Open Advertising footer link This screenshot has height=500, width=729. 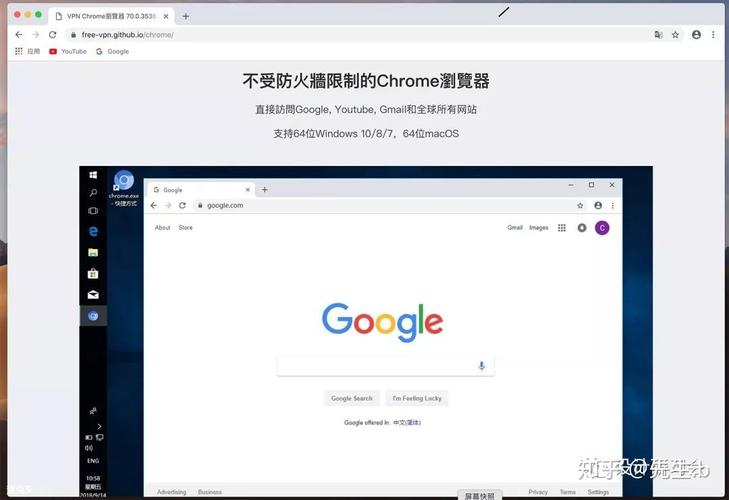point(172,492)
